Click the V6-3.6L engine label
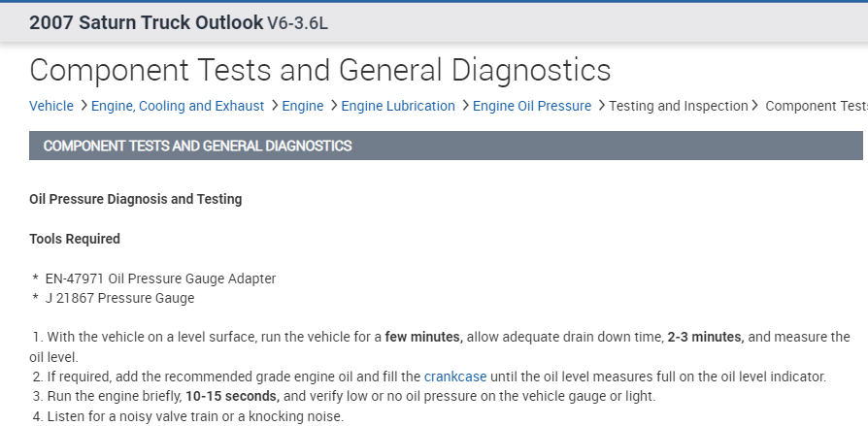 click(x=297, y=22)
